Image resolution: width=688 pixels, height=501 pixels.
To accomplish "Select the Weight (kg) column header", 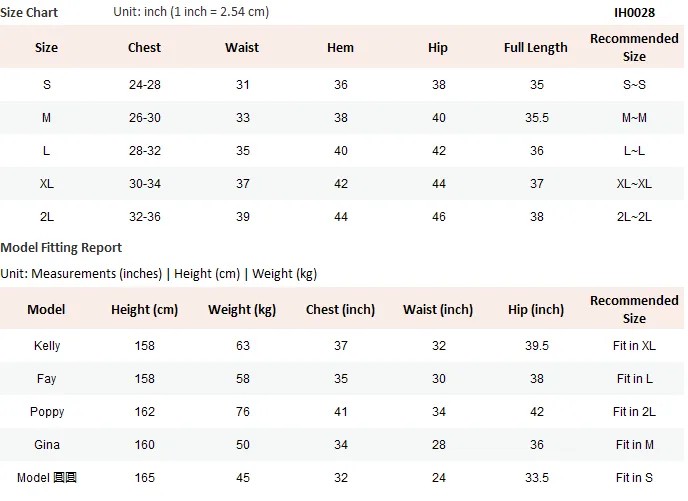I will pyautogui.click(x=242, y=310).
